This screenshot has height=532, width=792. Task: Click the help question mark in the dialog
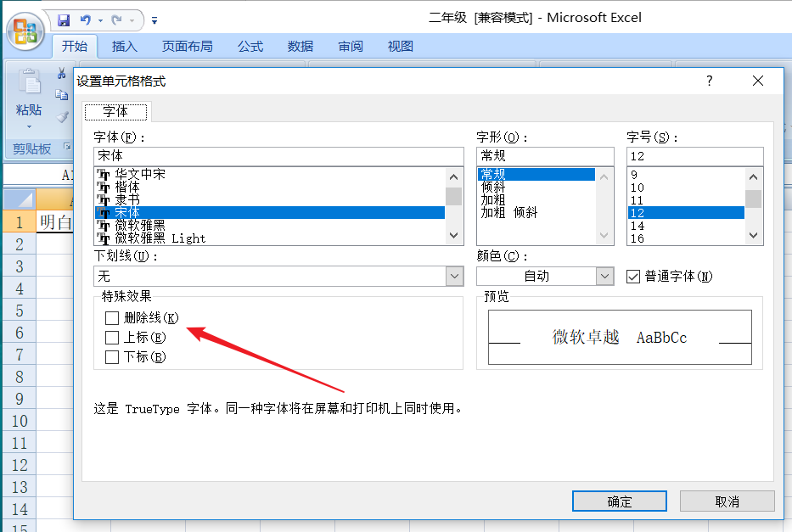point(709,81)
